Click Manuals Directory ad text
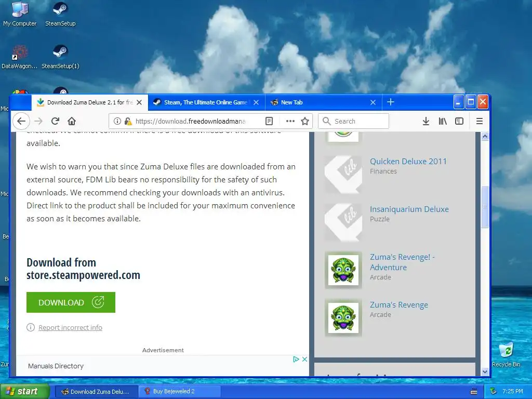 56,366
